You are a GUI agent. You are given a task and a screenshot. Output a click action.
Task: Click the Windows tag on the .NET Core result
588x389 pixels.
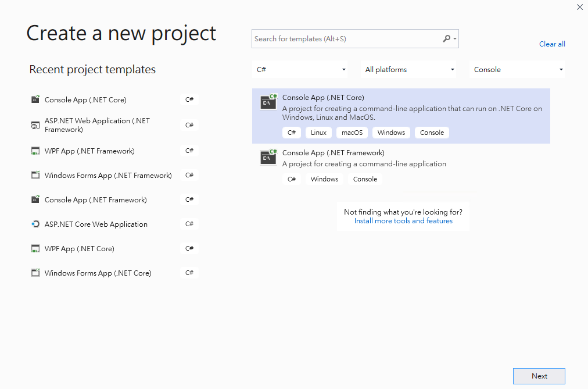(391, 133)
